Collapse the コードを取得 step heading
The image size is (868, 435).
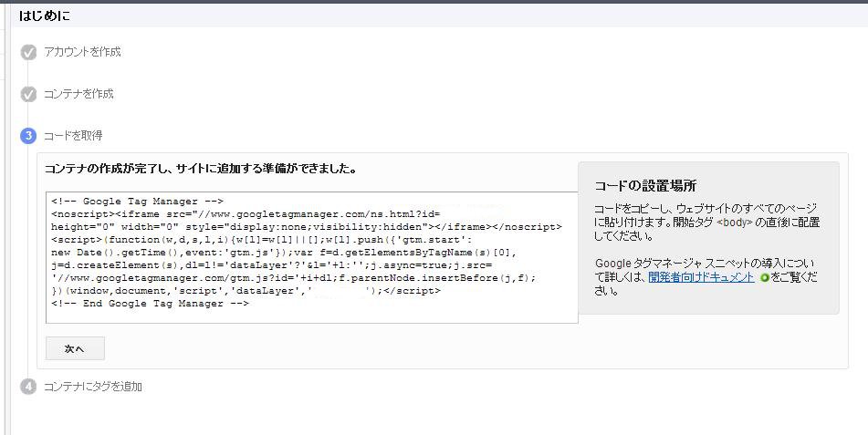point(74,136)
